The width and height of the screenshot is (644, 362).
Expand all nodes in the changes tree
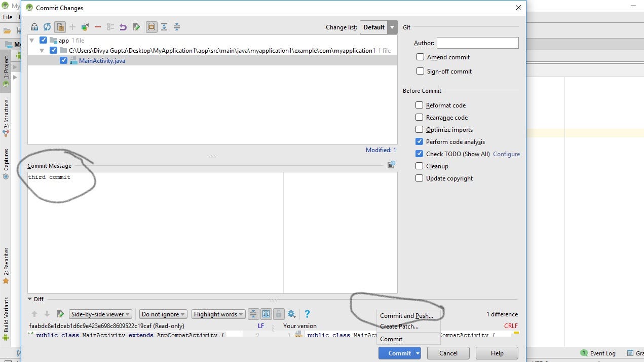164,26
